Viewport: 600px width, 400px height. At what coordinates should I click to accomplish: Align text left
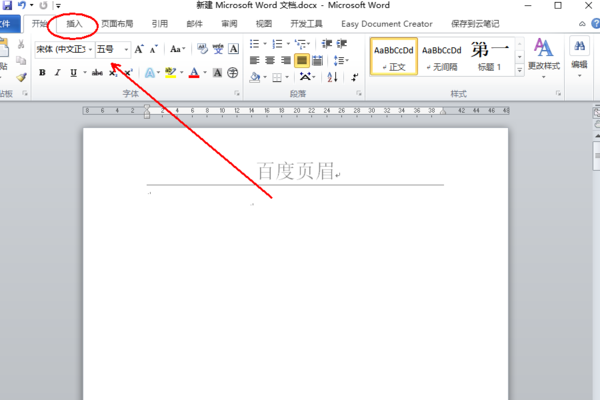tap(254, 60)
